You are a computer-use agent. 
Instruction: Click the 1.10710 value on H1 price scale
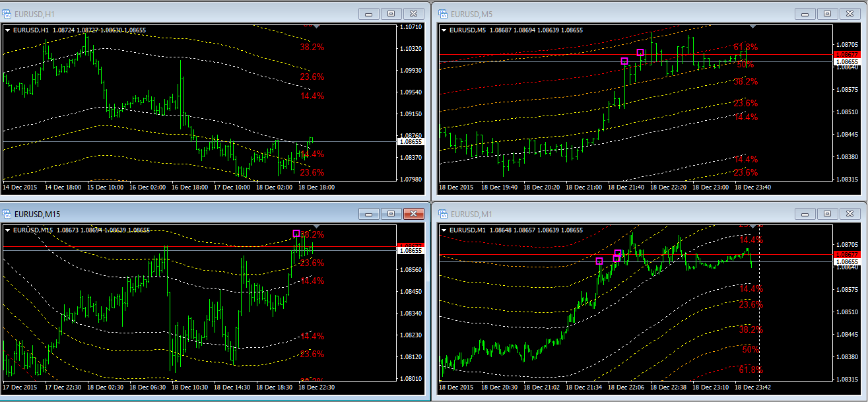coord(411,27)
